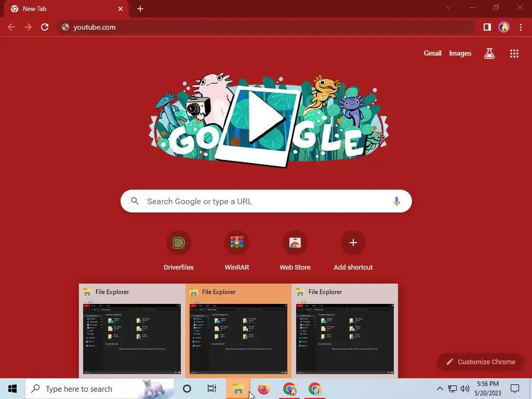Open the Gmail link
This screenshot has height=399, width=532.
click(x=432, y=54)
